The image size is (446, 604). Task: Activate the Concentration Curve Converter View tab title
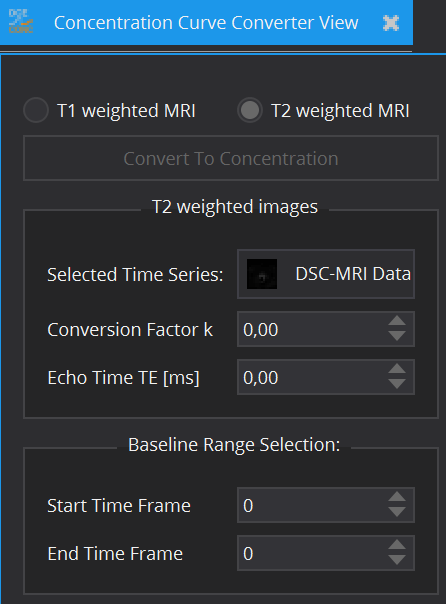[x=206, y=23]
